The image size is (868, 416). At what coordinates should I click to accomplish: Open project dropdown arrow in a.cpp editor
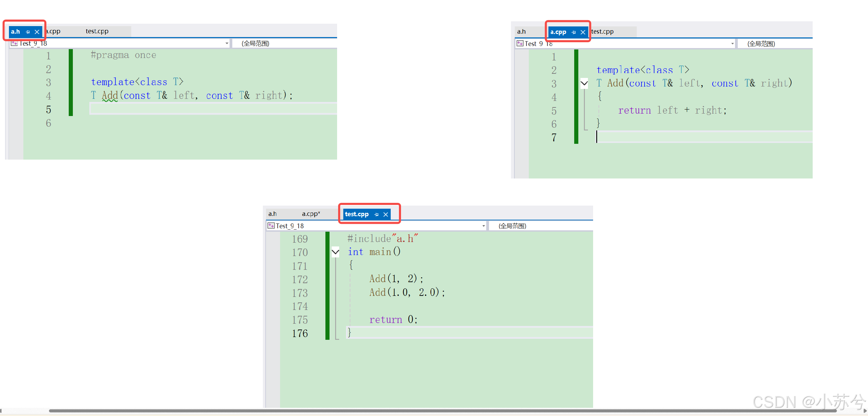click(732, 44)
